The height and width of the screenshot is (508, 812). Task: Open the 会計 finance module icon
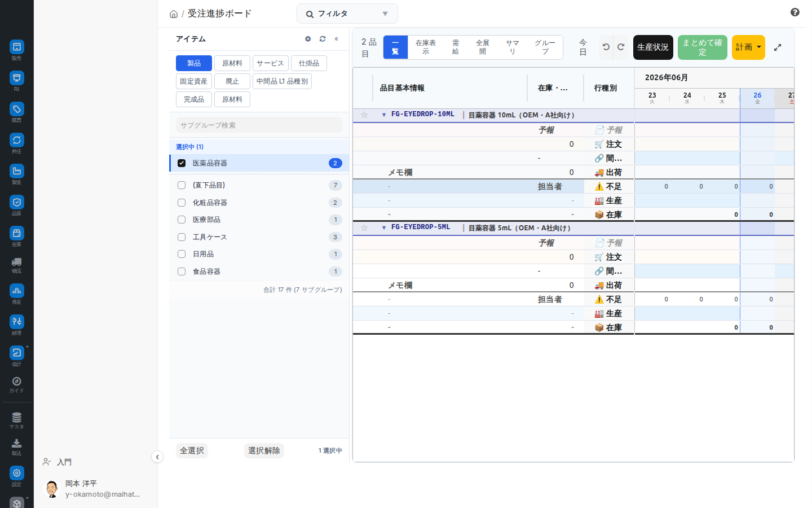17,353
